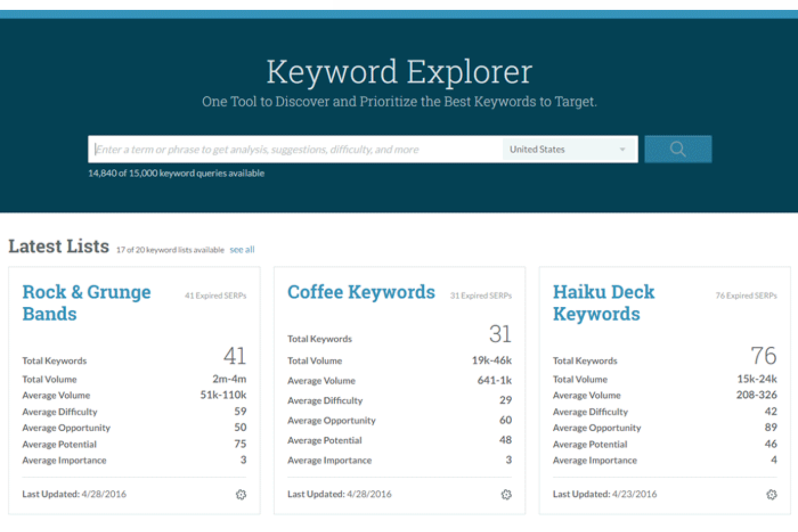798x532 pixels.
Task: Open the Coffee Keywords list
Action: coord(361,292)
